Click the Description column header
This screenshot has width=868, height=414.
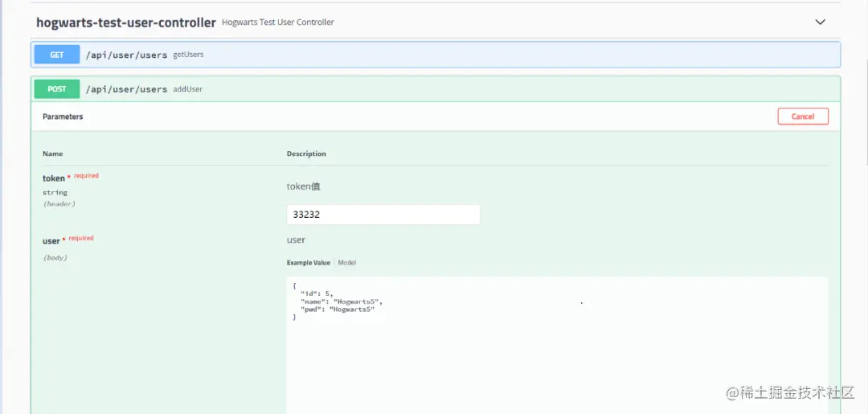pyautogui.click(x=306, y=154)
